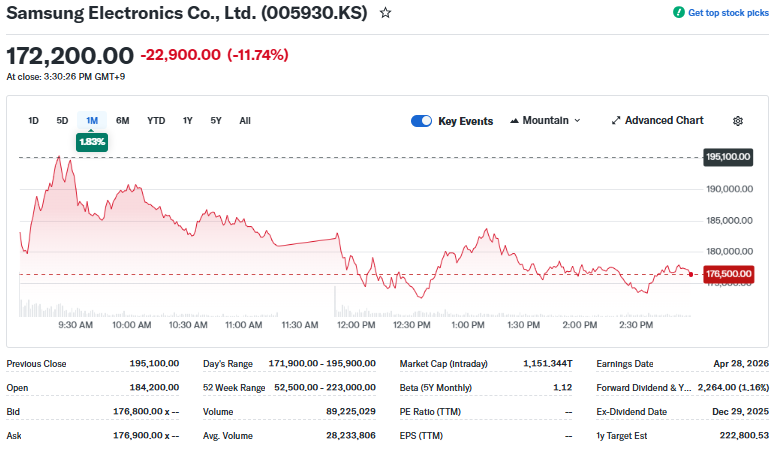This screenshot has width=782, height=456.
Task: Click the Bid value 176,800.00 x --
Action: (146, 412)
